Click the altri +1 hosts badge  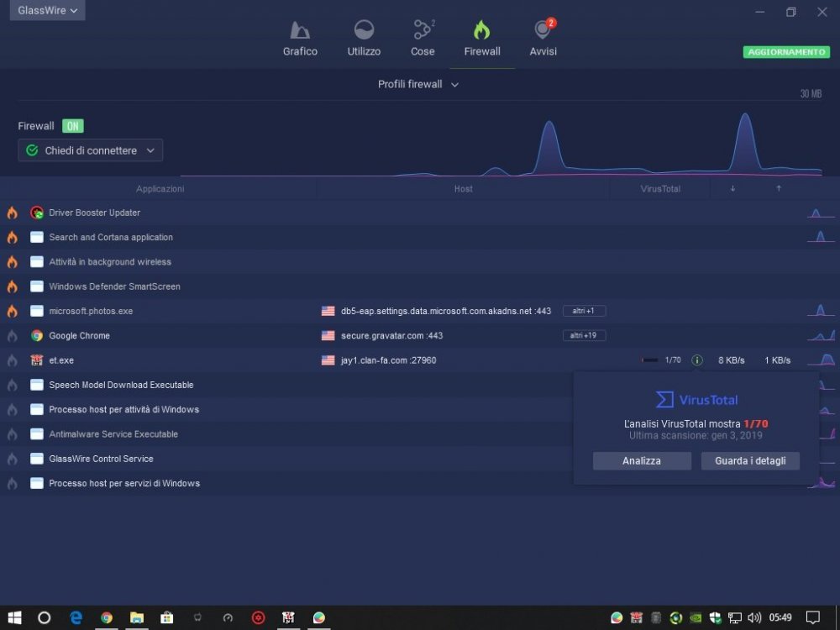(x=584, y=311)
